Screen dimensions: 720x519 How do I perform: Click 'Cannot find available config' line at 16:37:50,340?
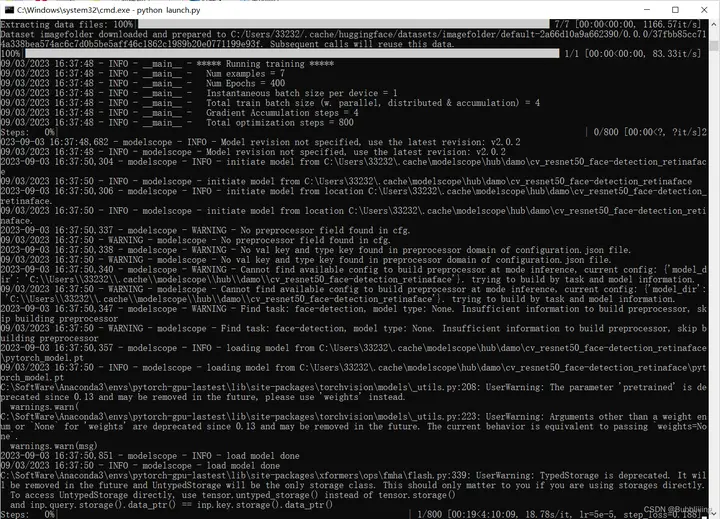pos(353,274)
